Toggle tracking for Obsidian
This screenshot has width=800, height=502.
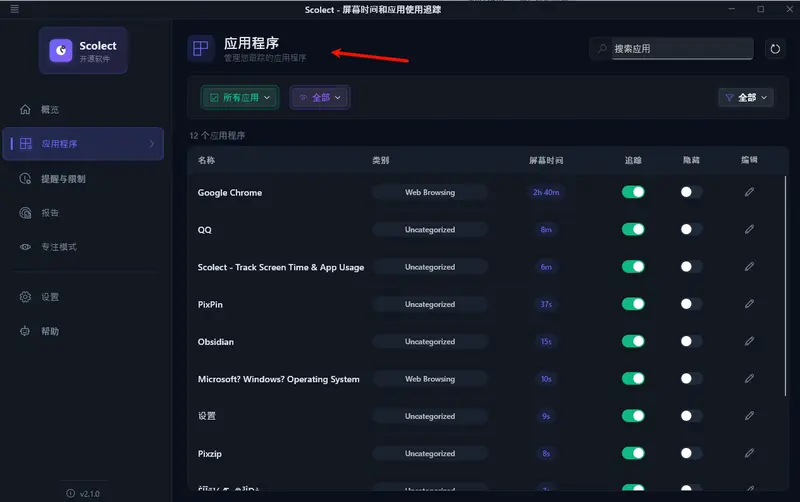[x=633, y=341]
